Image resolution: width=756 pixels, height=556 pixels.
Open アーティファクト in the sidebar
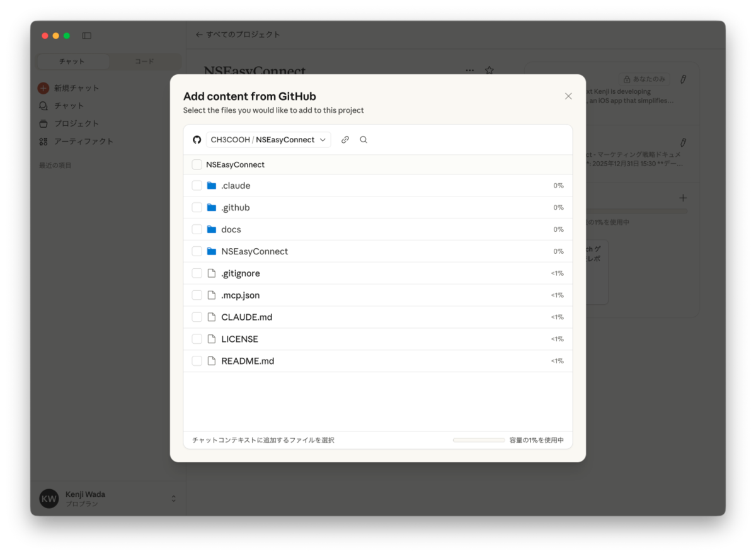[83, 141]
